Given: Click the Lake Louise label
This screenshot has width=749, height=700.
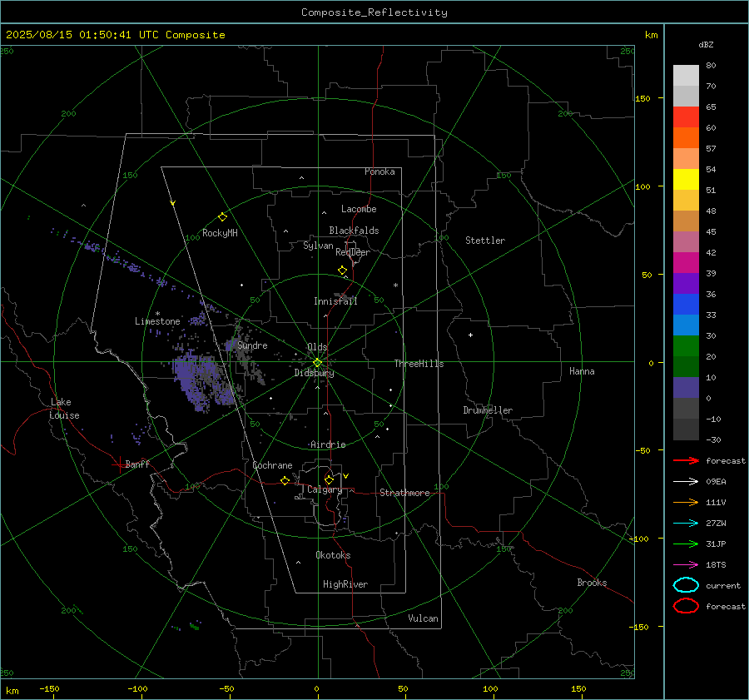Looking at the screenshot, I should coord(64,409).
